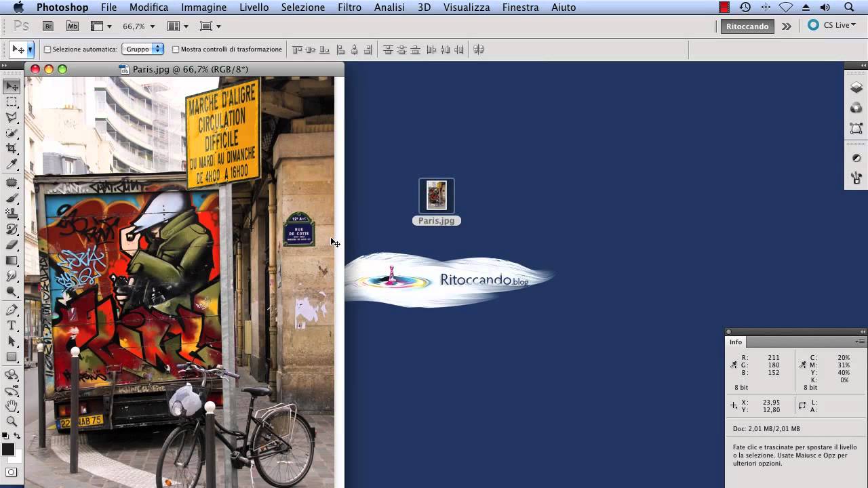Open the Paths panel icon

[x=856, y=128]
